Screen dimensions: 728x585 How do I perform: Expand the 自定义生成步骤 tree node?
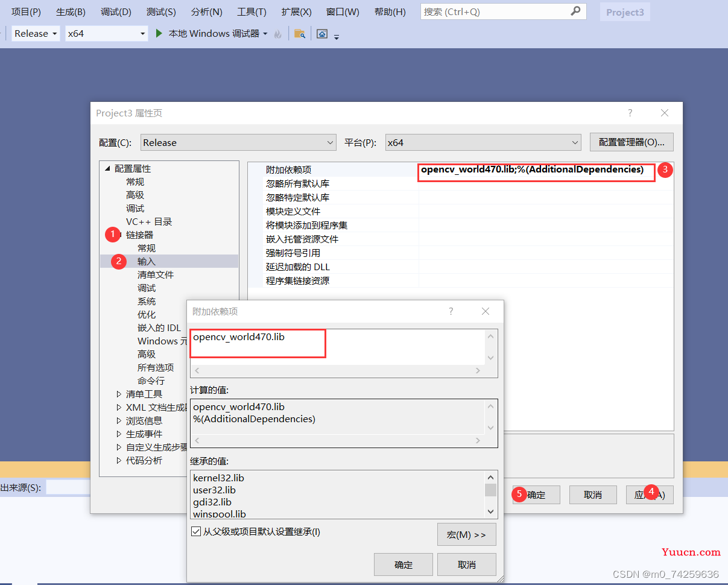coord(119,447)
